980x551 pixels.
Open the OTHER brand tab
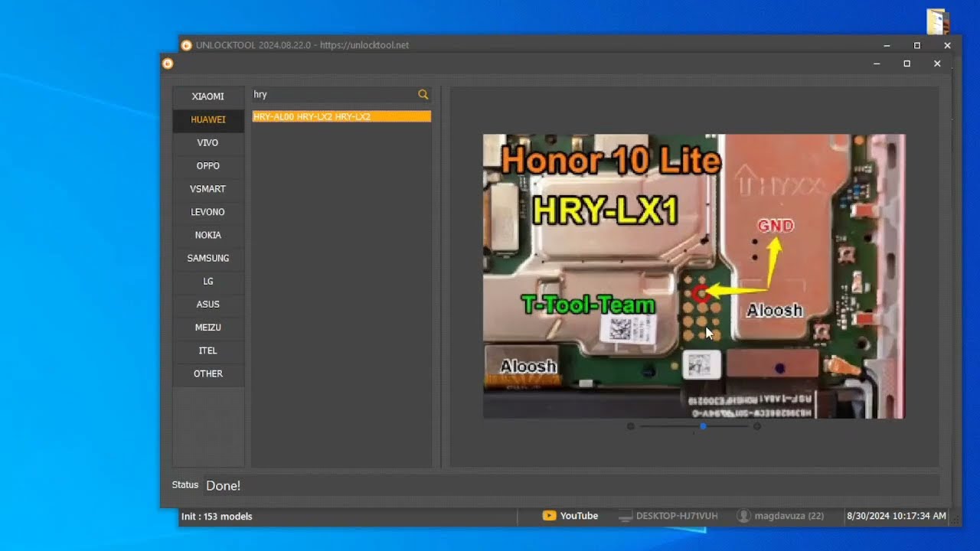pyautogui.click(x=208, y=373)
